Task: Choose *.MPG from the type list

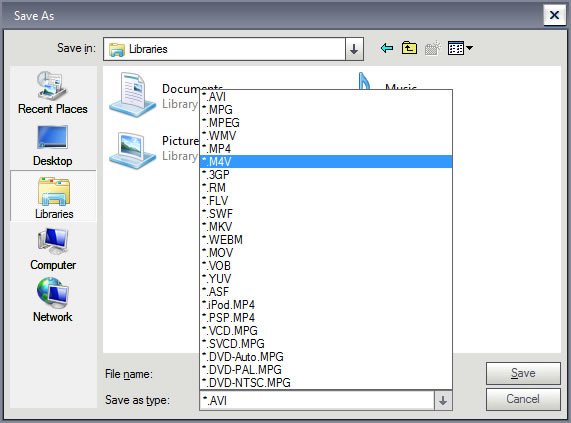Action: coord(326,110)
